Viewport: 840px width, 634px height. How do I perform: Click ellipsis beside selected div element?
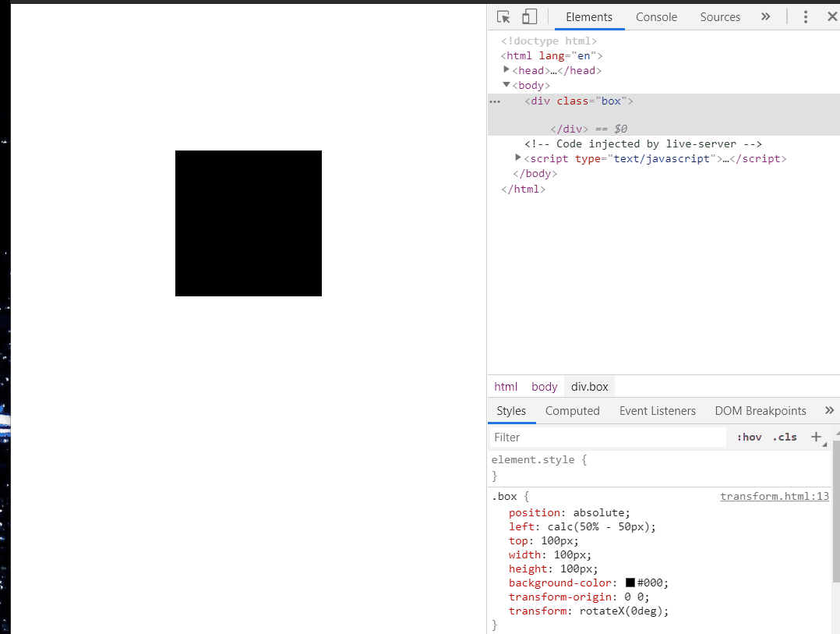coord(495,101)
